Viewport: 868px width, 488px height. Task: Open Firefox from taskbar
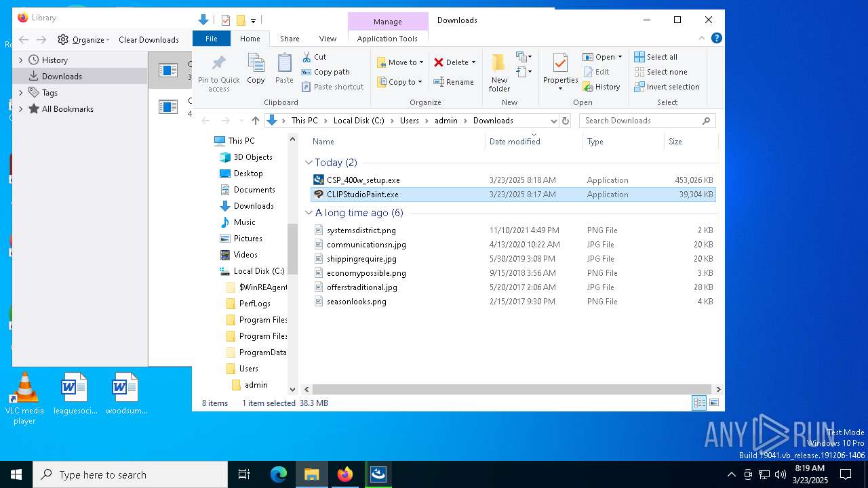tap(345, 474)
